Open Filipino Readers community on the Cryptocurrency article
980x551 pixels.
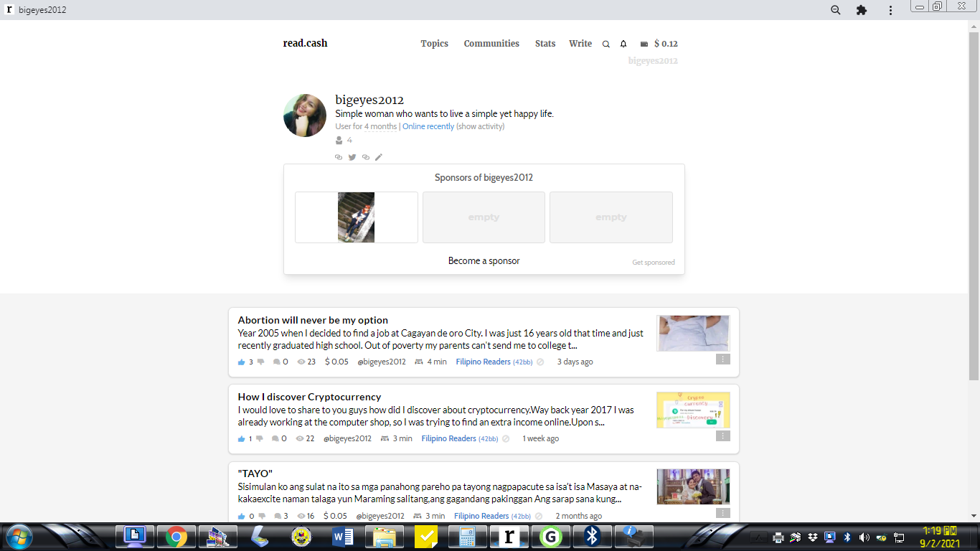pyautogui.click(x=449, y=439)
